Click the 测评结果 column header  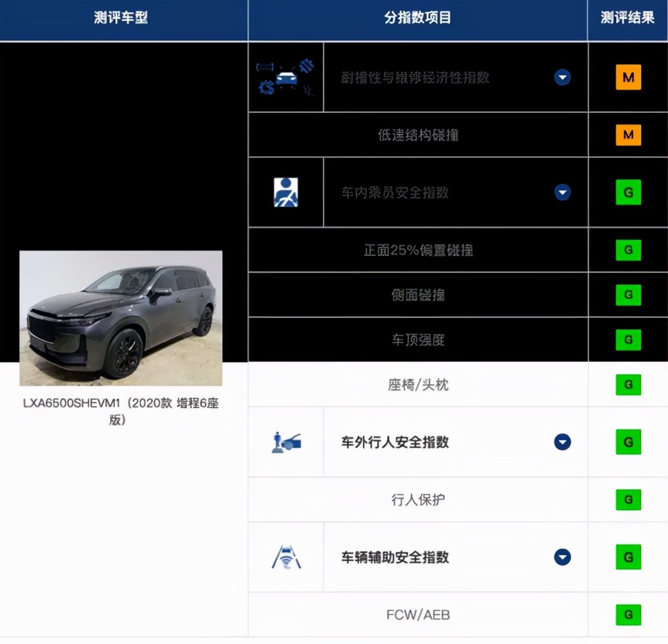(627, 17)
